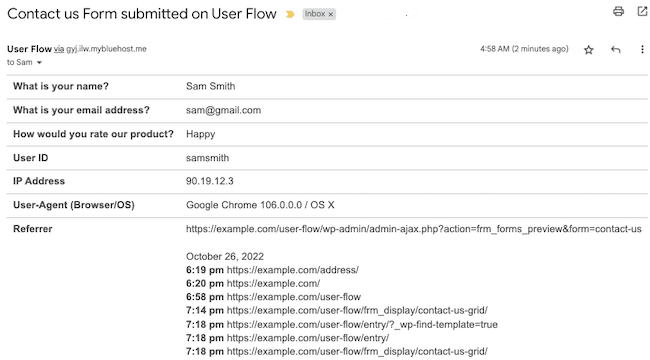Open the last 7:18 pm contact-us-grid link
The height and width of the screenshot is (360, 650).
pos(357,351)
